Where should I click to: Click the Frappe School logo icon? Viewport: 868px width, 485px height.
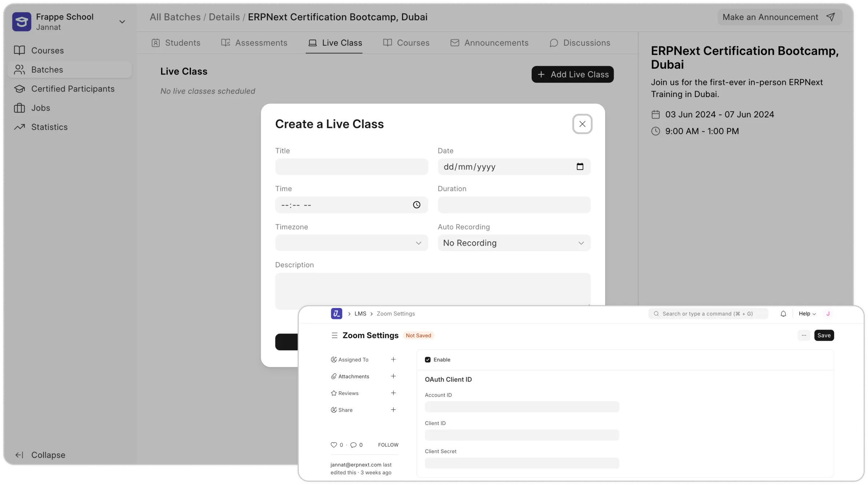22,22
